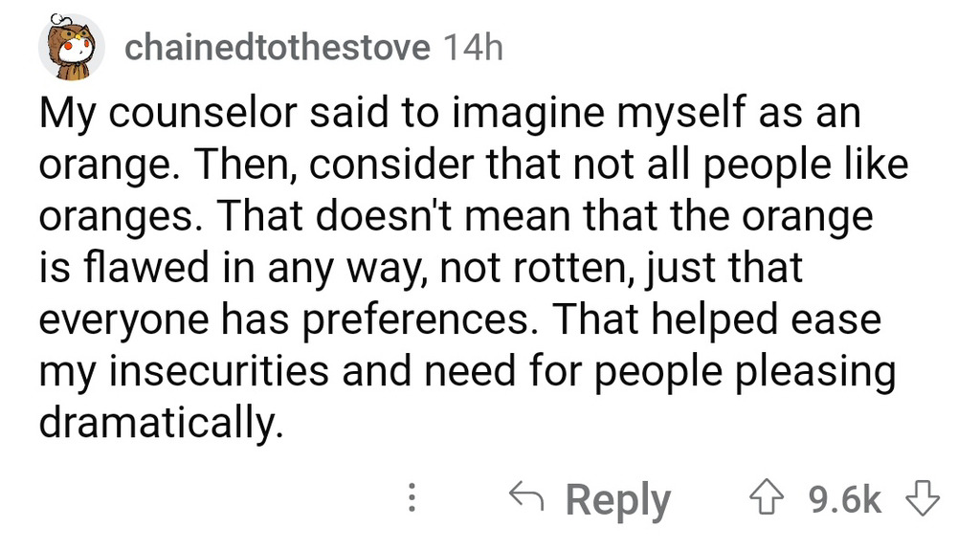Open the three-dot more options menu

click(412, 499)
